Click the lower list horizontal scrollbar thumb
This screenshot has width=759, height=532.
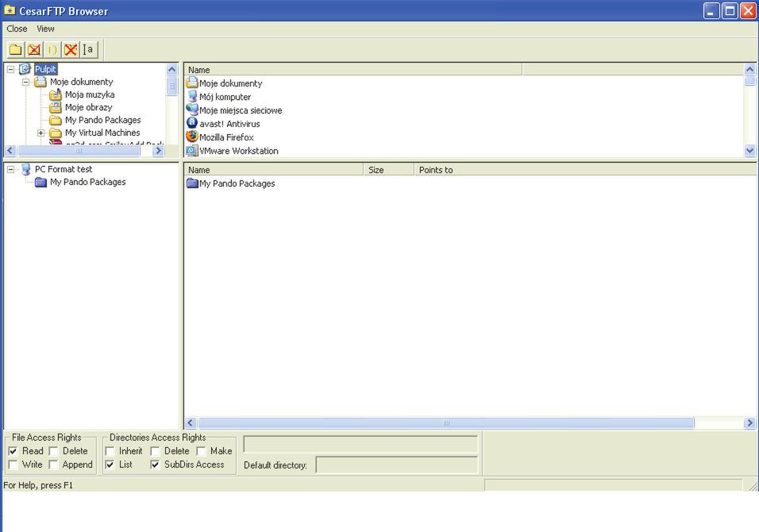(x=446, y=423)
